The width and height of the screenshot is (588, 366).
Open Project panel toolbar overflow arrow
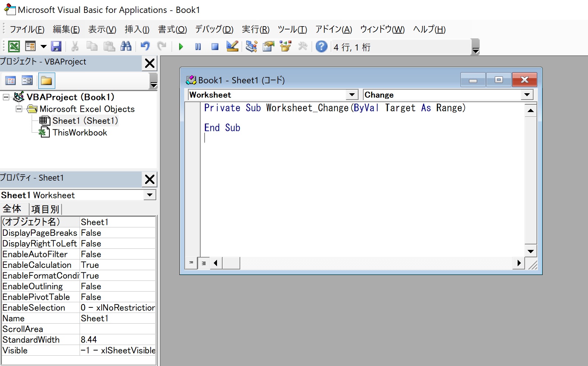154,81
